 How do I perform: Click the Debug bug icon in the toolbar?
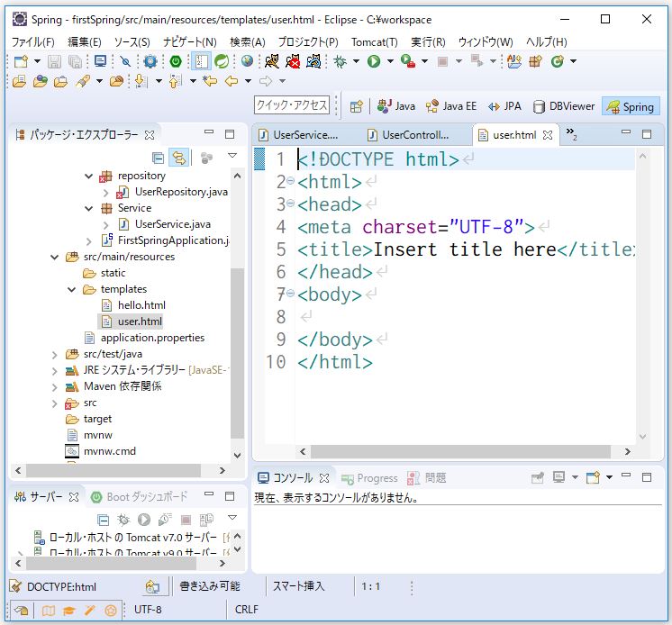(x=340, y=61)
